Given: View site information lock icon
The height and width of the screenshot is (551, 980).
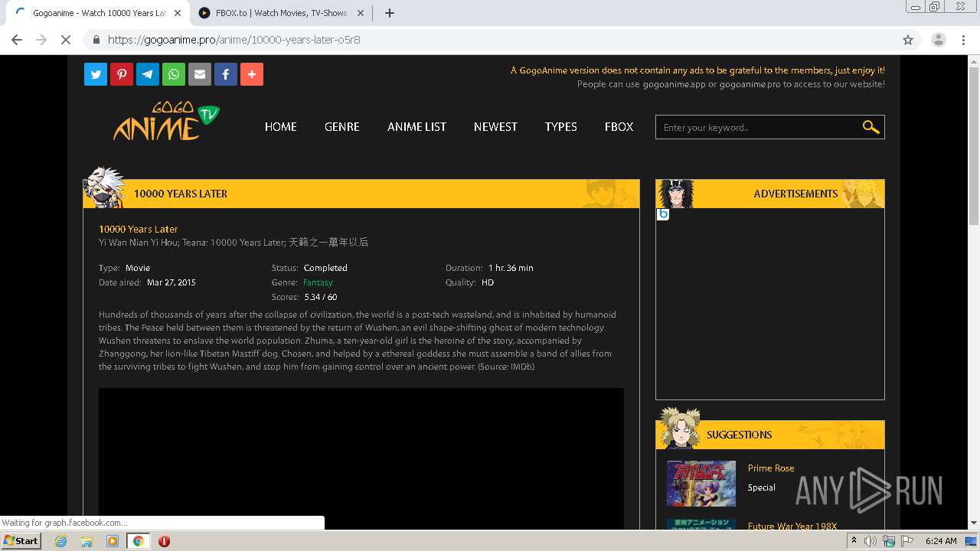Looking at the screenshot, I should coord(96,40).
